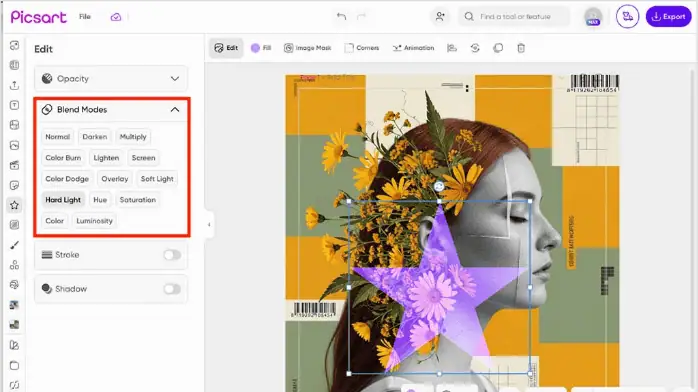Open the video clapper icon in sidebar
The height and width of the screenshot is (392, 698).
pyautogui.click(x=14, y=165)
